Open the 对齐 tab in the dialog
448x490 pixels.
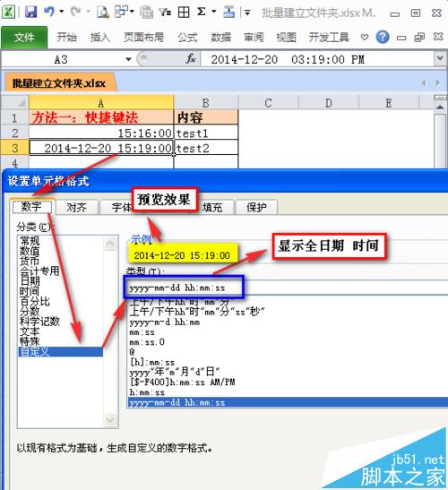pyautogui.click(x=76, y=207)
